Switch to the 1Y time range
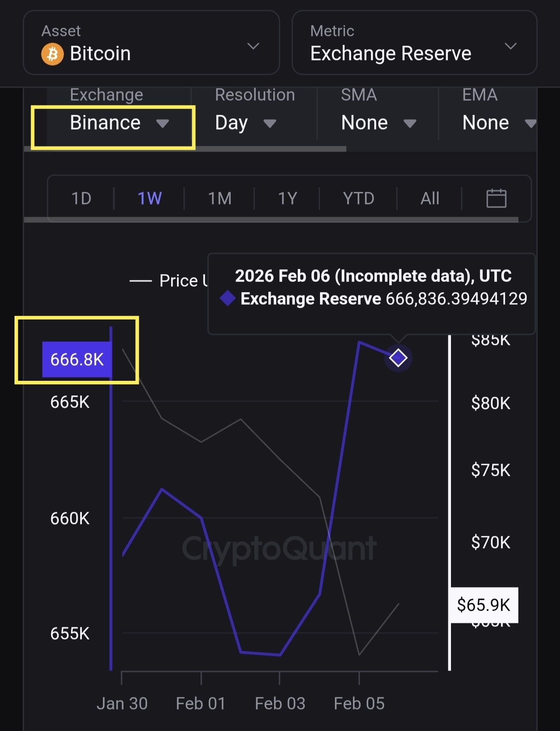560x731 pixels. point(288,198)
